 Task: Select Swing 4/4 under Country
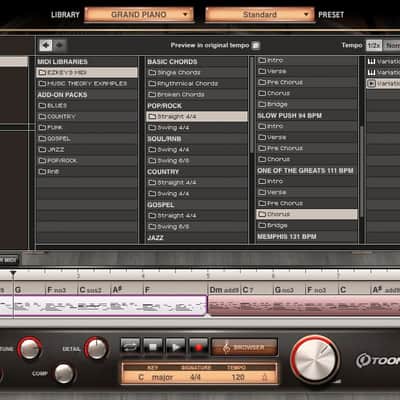coord(197,194)
